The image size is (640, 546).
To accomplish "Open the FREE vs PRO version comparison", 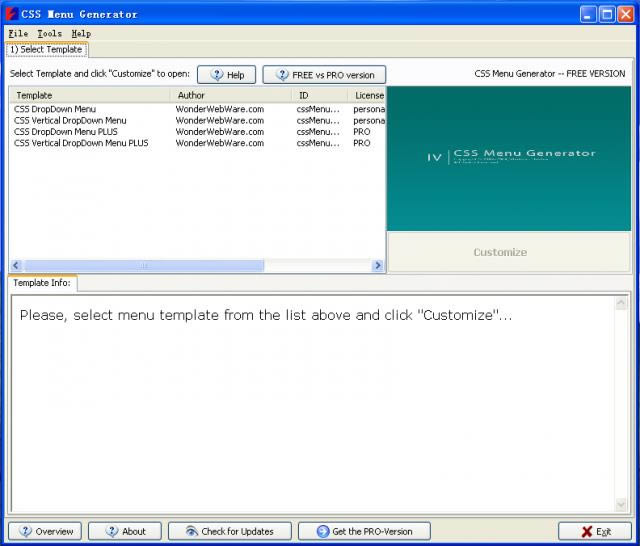I will point(324,75).
